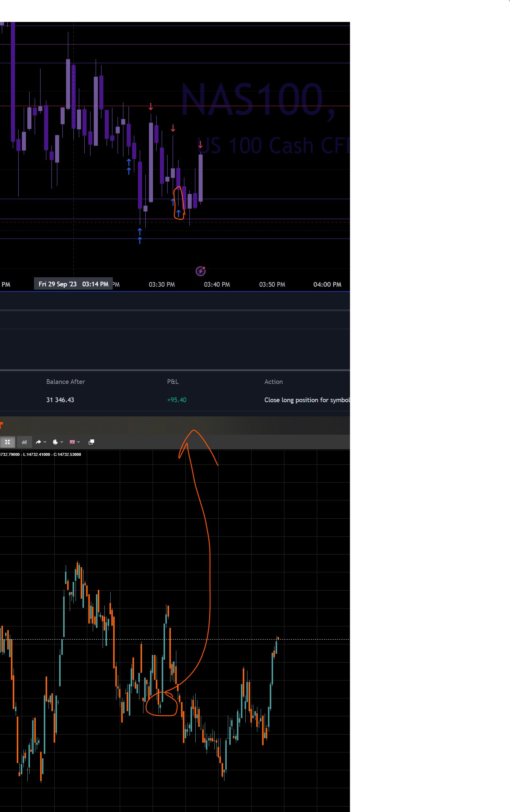The width and height of the screenshot is (510, 812).
Task: Click the C:14732.53000 close value readout
Action: [x=68, y=454]
